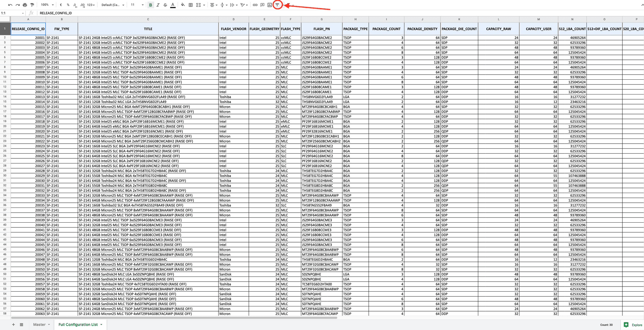Open the borders icon
The image size is (644, 330).
(x=190, y=5)
